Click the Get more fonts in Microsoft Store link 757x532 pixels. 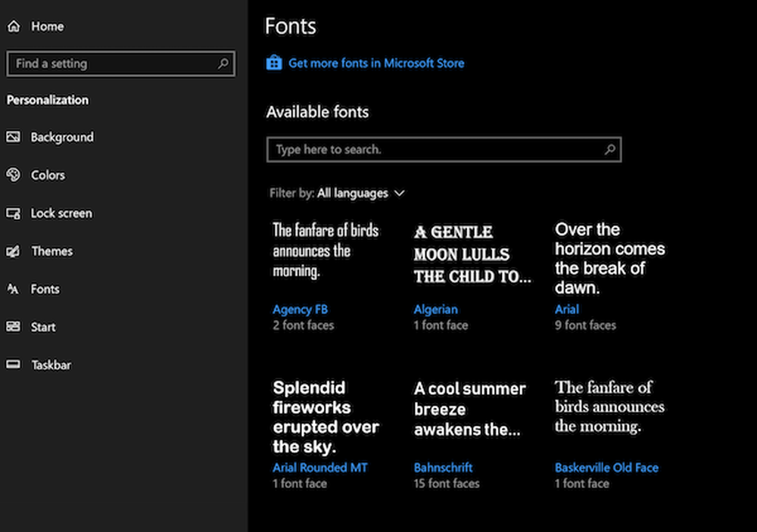pos(375,63)
